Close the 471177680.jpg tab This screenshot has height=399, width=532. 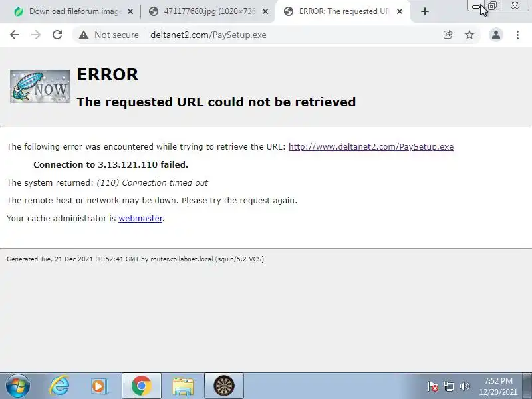coord(265,11)
